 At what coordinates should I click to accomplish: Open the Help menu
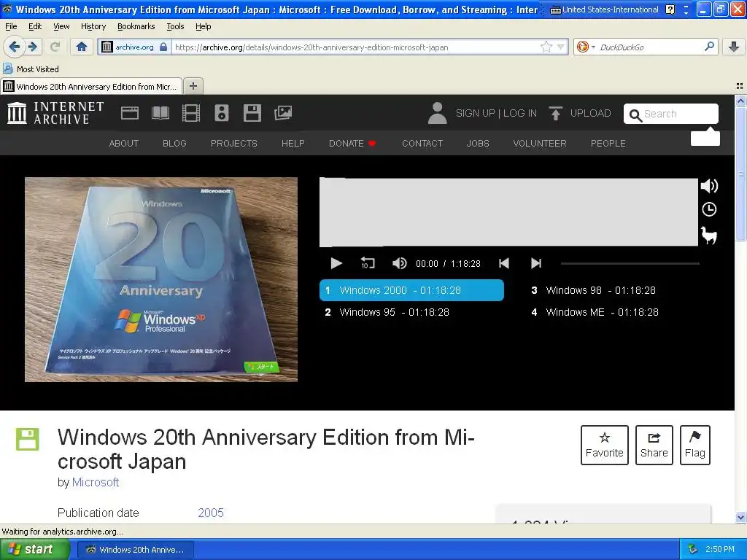click(204, 26)
